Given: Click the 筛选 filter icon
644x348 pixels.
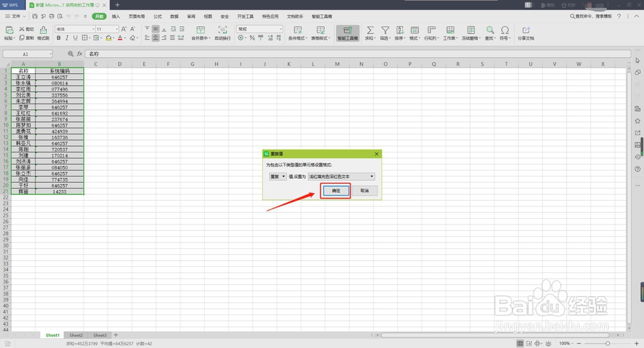Looking at the screenshot, I should point(385,30).
